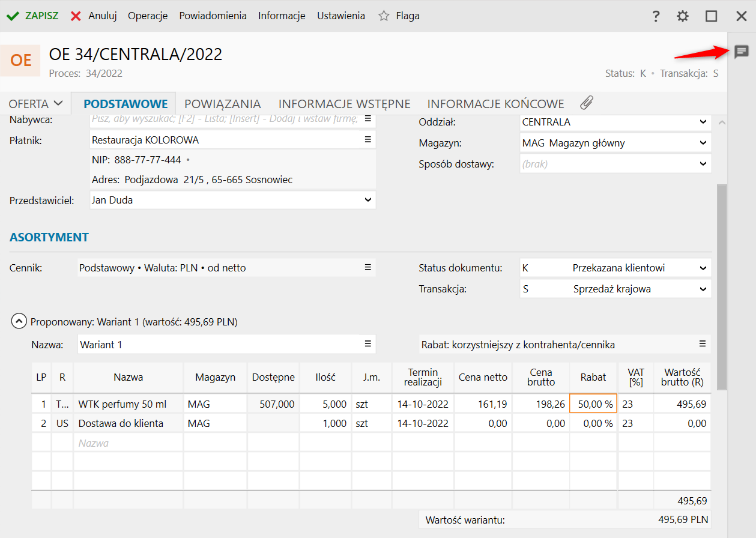Click the Flaga star icon
The height and width of the screenshot is (538, 756).
pyautogui.click(x=384, y=16)
